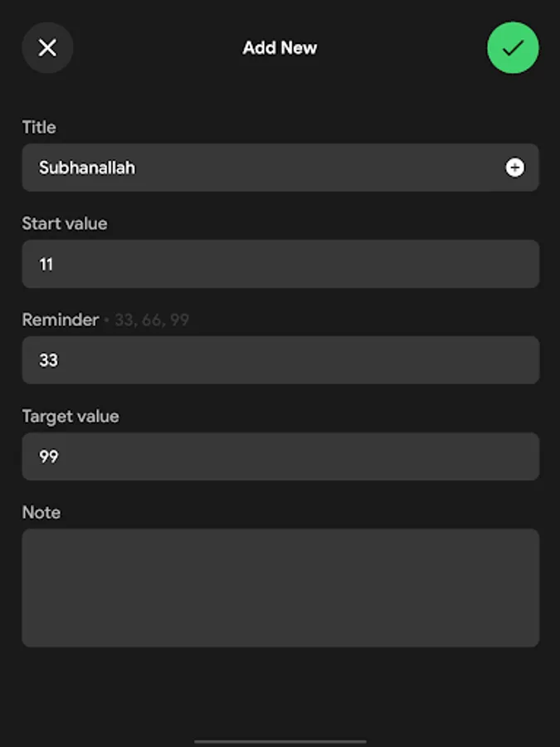Click the "Target value" label
Viewport: 560px width, 747px height.
[x=71, y=416]
